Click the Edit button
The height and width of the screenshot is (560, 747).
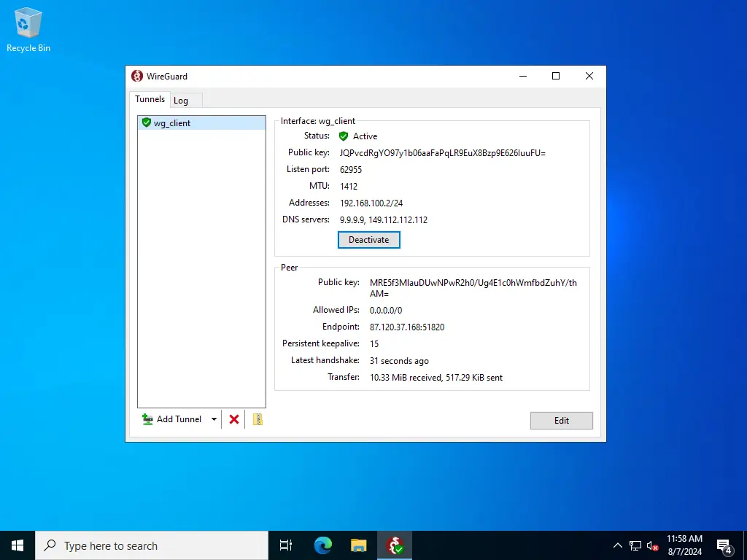pyautogui.click(x=561, y=421)
